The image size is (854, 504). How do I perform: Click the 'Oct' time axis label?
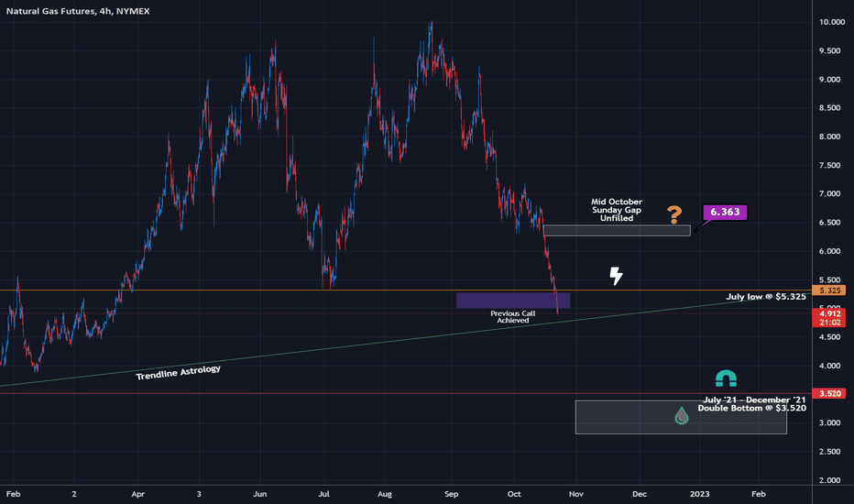[514, 494]
